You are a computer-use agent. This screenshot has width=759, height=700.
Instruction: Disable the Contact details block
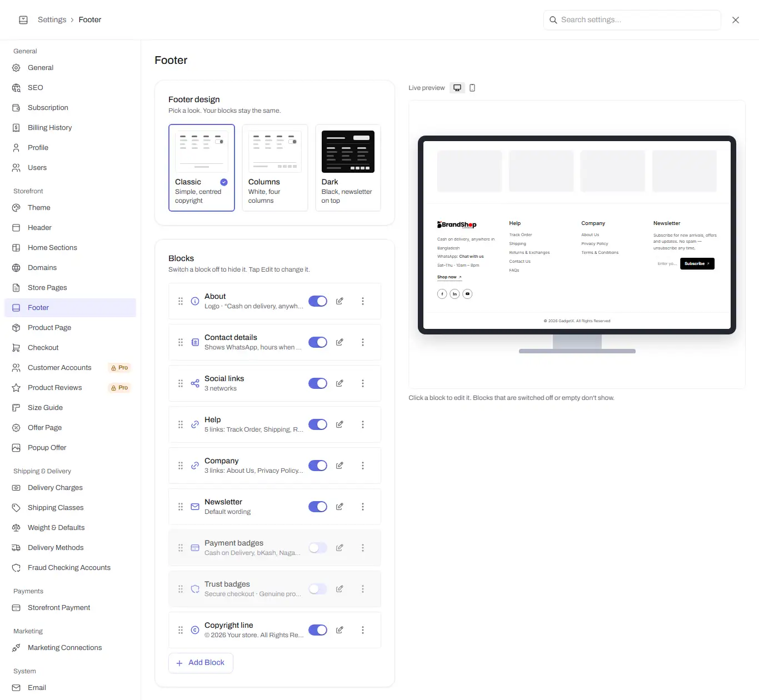[x=318, y=342]
